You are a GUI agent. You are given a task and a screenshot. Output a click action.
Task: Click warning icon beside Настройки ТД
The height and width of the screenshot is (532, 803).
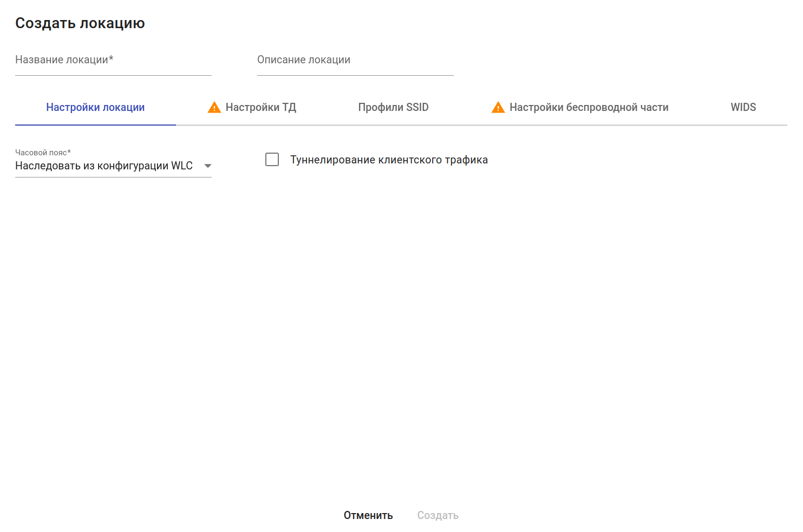pos(214,108)
